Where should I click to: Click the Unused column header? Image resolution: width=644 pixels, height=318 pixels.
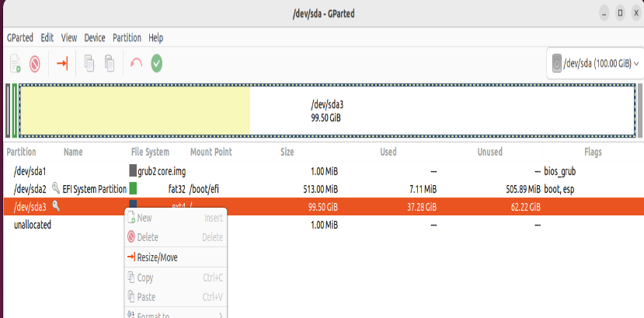click(489, 152)
